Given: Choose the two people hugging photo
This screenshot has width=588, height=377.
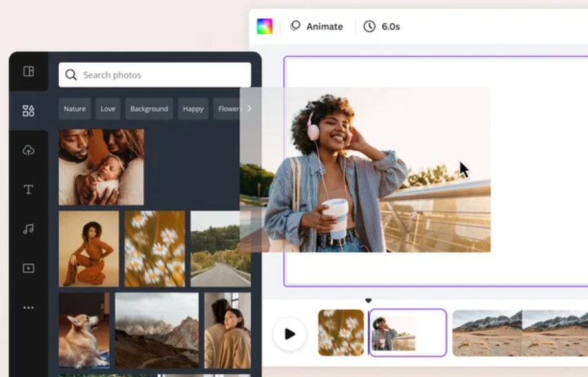Looking at the screenshot, I should click(x=227, y=330).
